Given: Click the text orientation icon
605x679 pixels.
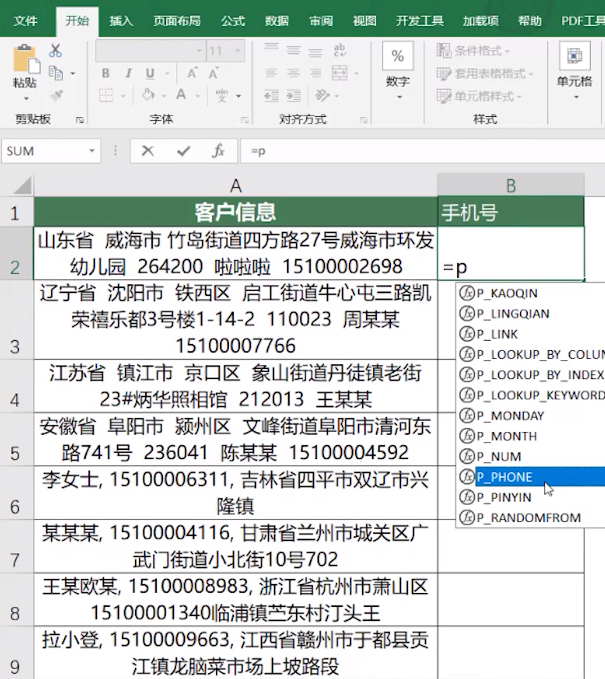Looking at the screenshot, I should pyautogui.click(x=323, y=95).
